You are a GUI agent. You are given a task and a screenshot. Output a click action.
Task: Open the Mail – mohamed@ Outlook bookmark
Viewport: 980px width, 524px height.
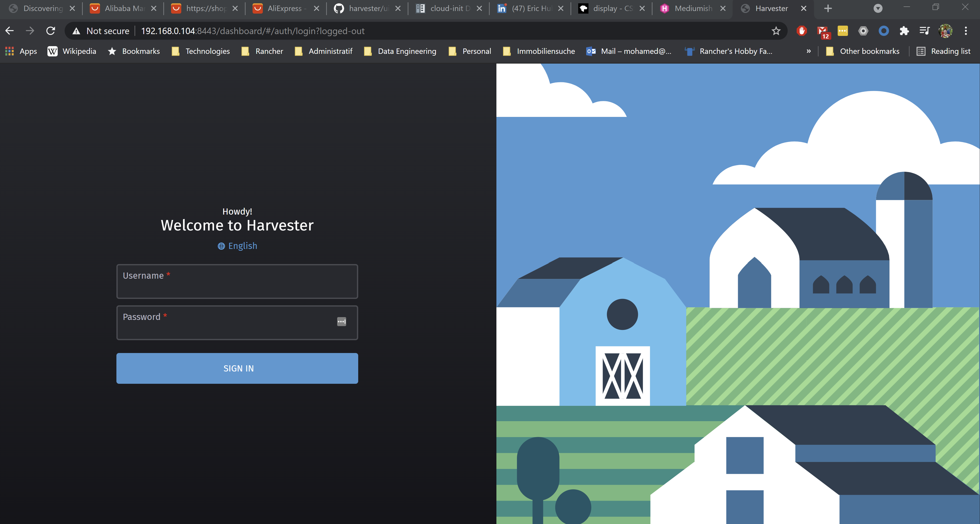click(629, 51)
